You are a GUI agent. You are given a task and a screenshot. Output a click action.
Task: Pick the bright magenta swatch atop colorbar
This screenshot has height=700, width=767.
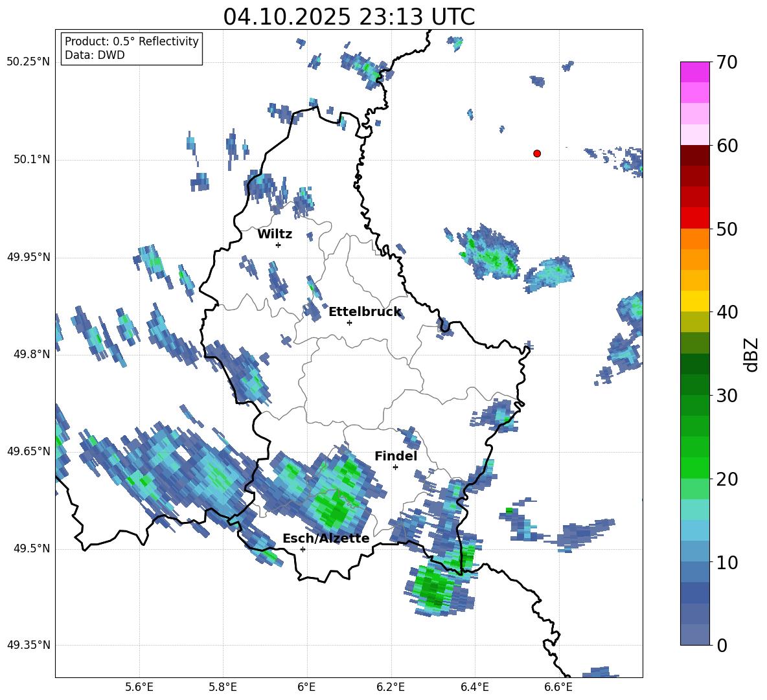[x=695, y=72]
